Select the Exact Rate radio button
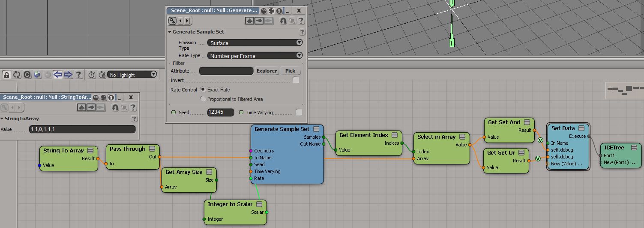Image resolution: width=644 pixels, height=228 pixels. pos(203,90)
